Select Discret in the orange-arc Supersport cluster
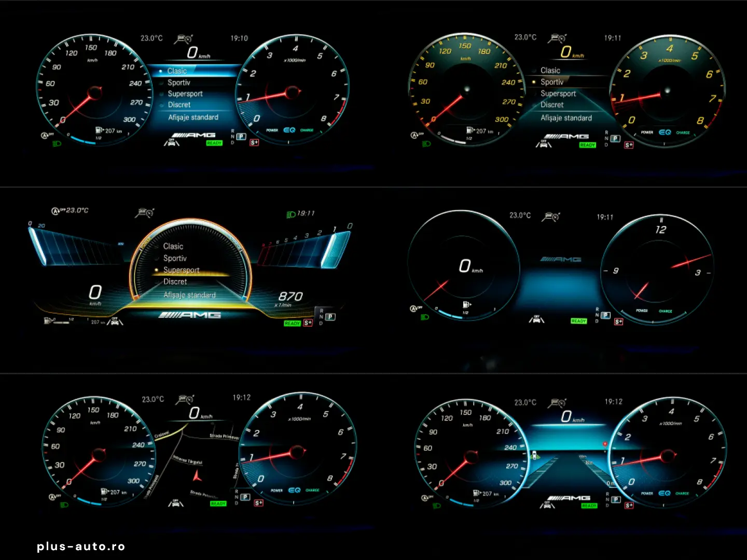The width and height of the screenshot is (747, 560). tap(175, 282)
